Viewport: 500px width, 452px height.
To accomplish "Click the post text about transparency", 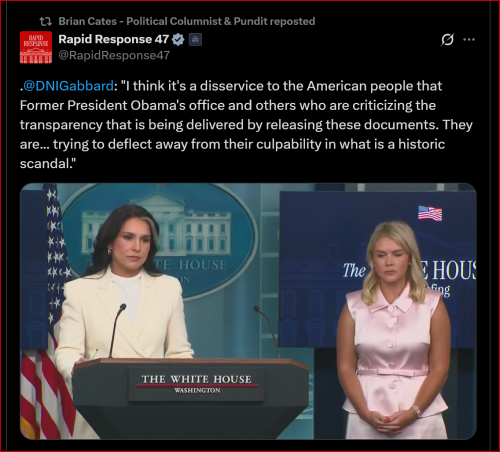I will coord(246,124).
